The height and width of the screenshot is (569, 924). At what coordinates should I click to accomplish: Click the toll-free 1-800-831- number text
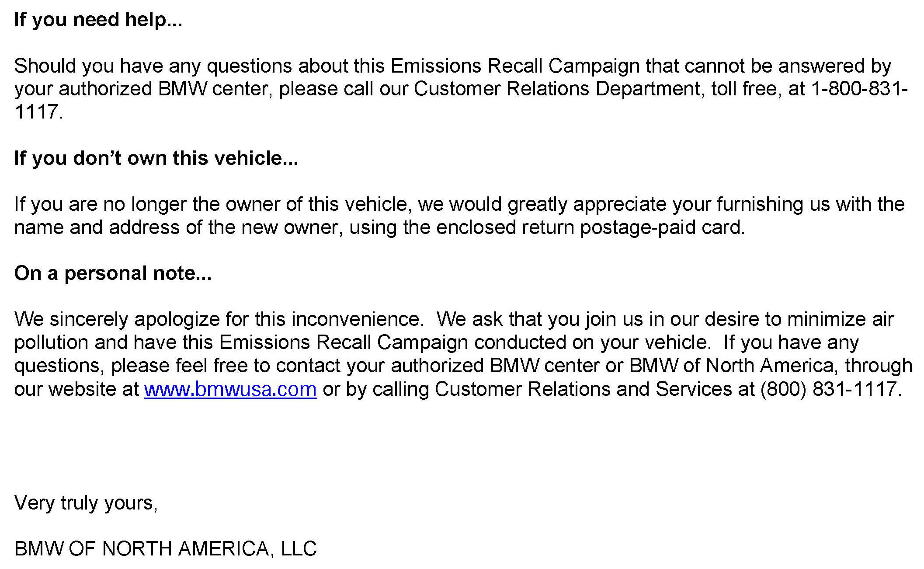click(x=859, y=89)
